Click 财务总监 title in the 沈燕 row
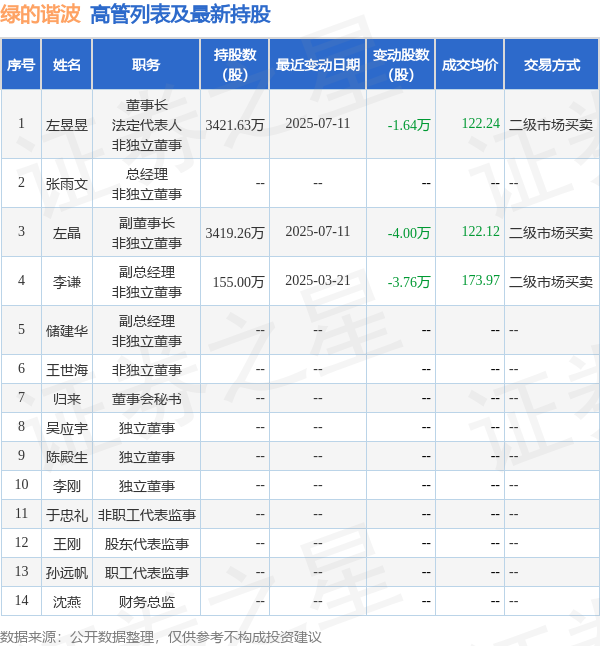Screen dimensions: 600x646 pyautogui.click(x=146, y=602)
